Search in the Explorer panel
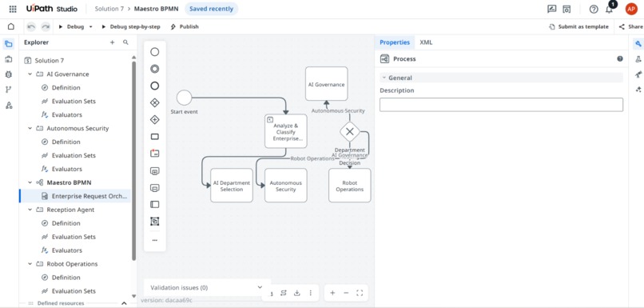Viewport: 644px width, 308px height. pyautogui.click(x=125, y=42)
